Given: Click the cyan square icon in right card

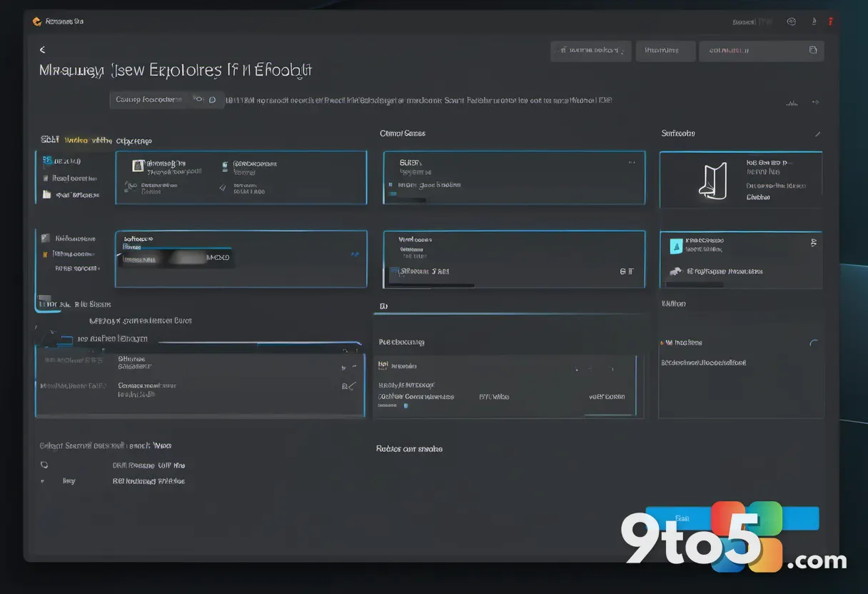Looking at the screenshot, I should click(676, 246).
